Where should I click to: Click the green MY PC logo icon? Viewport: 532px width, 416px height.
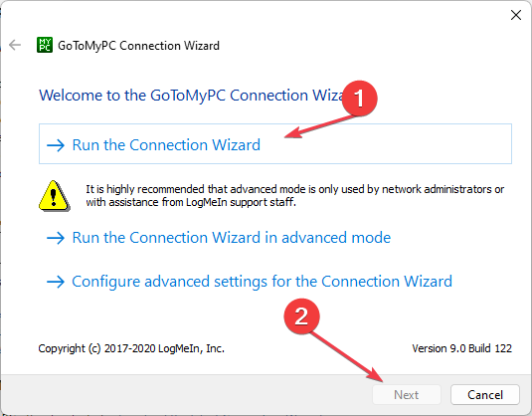[45, 45]
